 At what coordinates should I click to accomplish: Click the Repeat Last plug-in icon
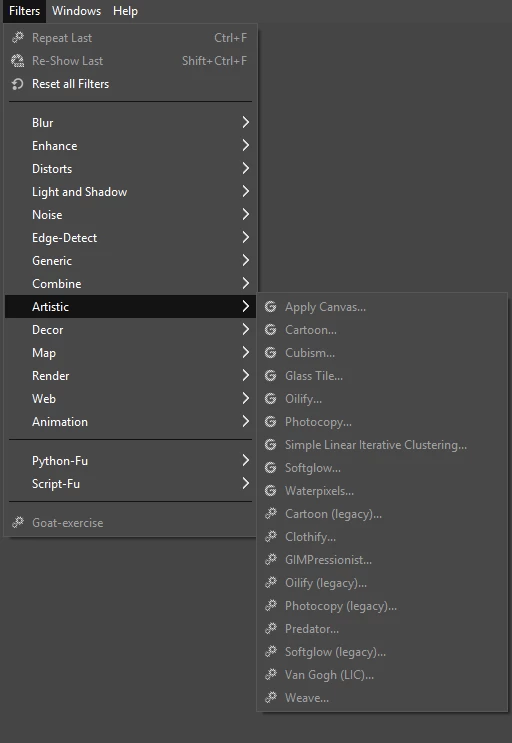point(18,37)
